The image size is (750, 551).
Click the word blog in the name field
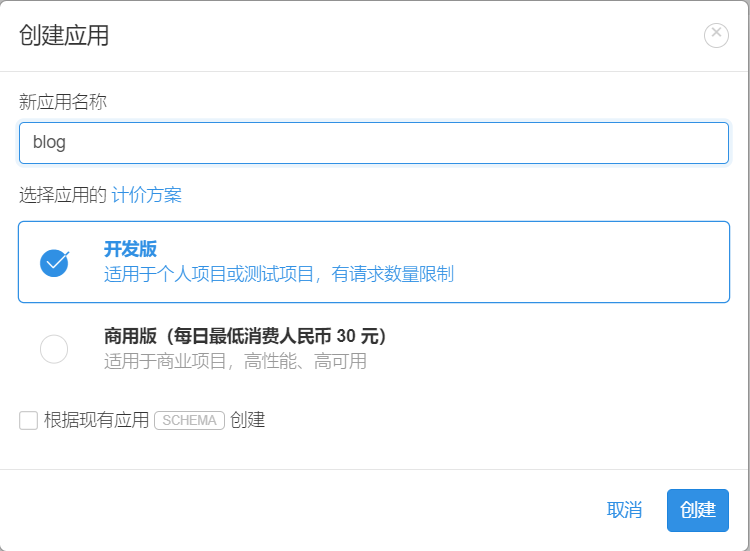[x=49, y=143]
